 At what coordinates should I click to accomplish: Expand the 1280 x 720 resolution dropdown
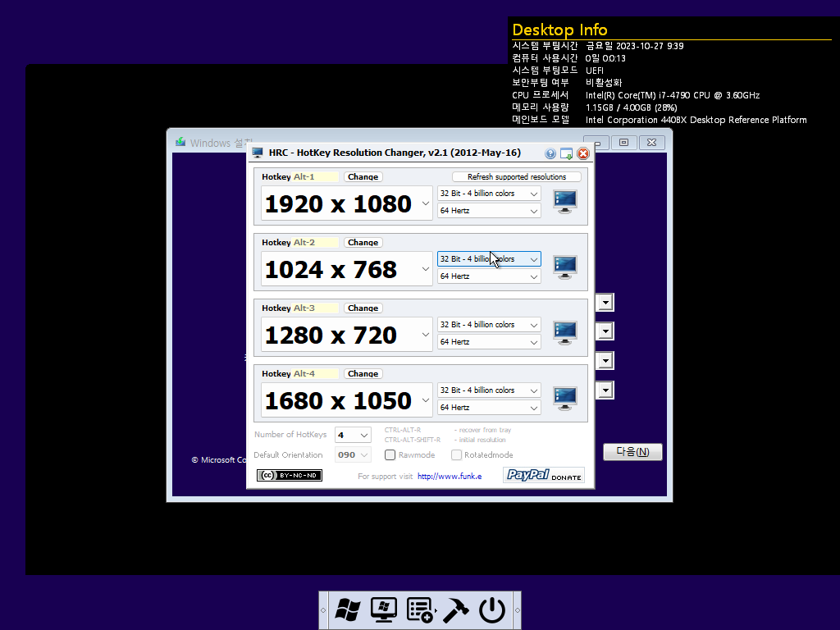(426, 335)
